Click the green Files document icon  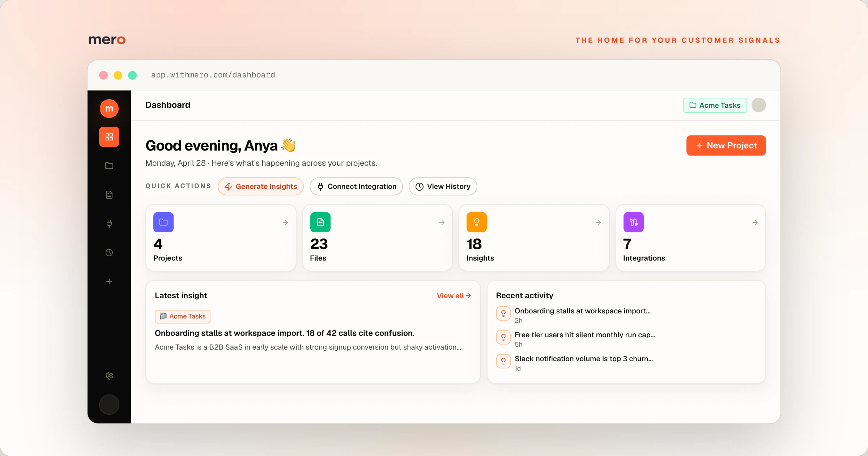[320, 222]
